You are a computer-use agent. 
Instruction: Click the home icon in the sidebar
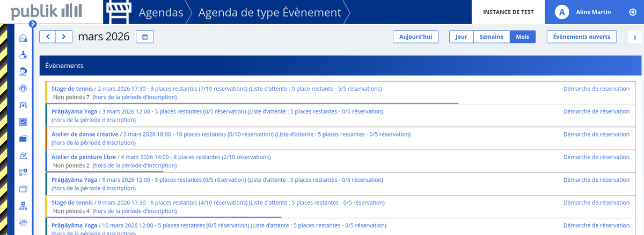(23, 38)
